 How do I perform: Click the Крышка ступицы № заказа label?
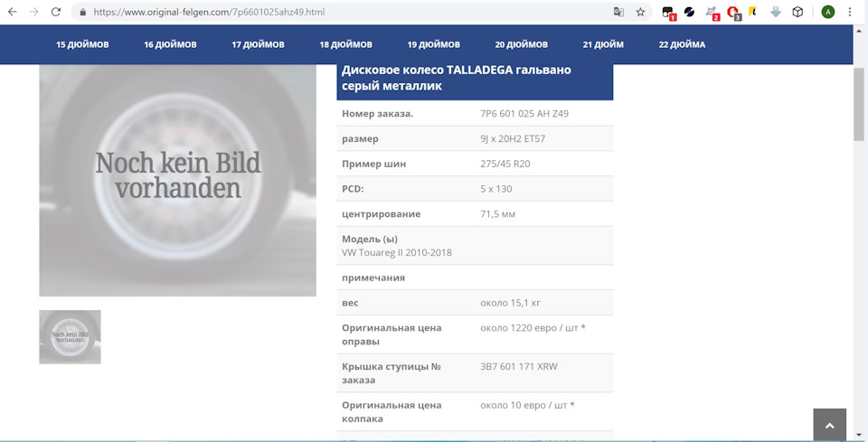tap(392, 373)
